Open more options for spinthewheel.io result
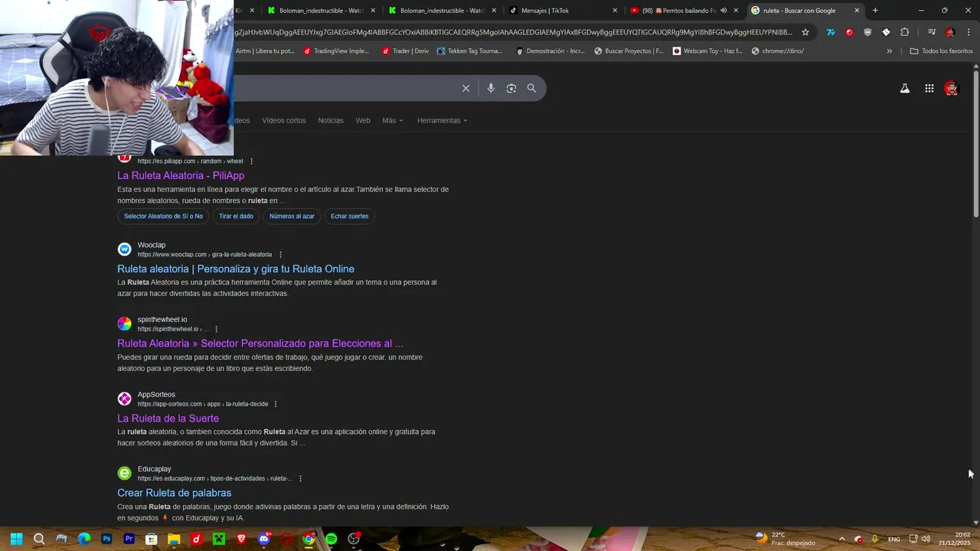Image resolution: width=980 pixels, height=551 pixels. [x=216, y=329]
